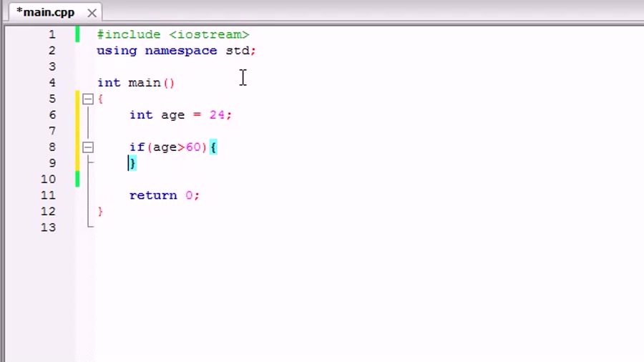This screenshot has height=362, width=644.
Task: Click the highlighted closing brace on line 9
Action: point(132,164)
